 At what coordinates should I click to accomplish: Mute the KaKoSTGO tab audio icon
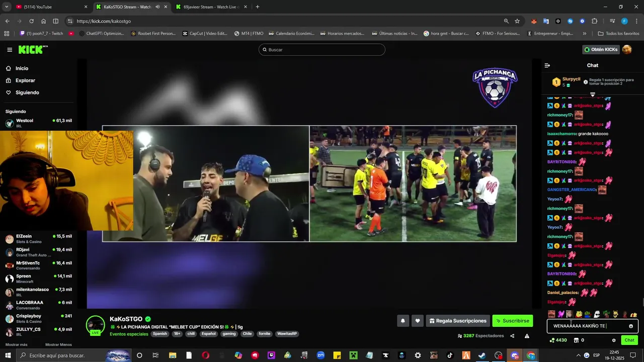157,7
